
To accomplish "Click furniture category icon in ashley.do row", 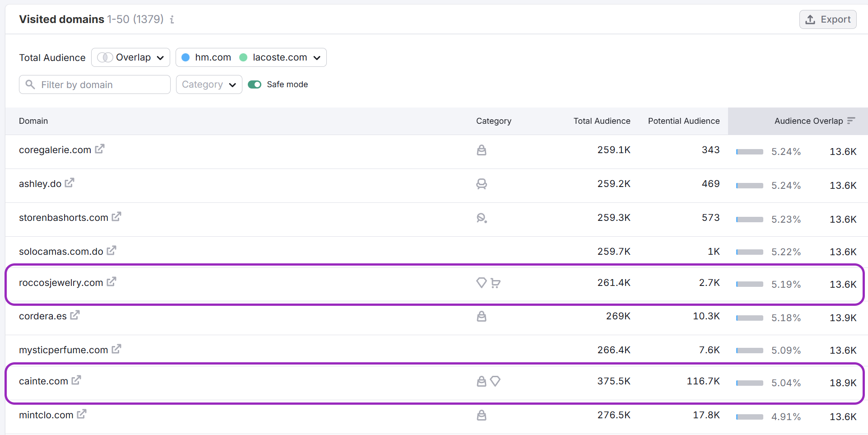I will pyautogui.click(x=482, y=184).
